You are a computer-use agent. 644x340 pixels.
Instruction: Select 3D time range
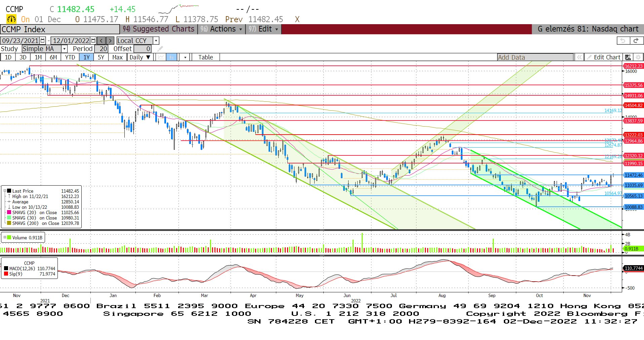click(23, 57)
